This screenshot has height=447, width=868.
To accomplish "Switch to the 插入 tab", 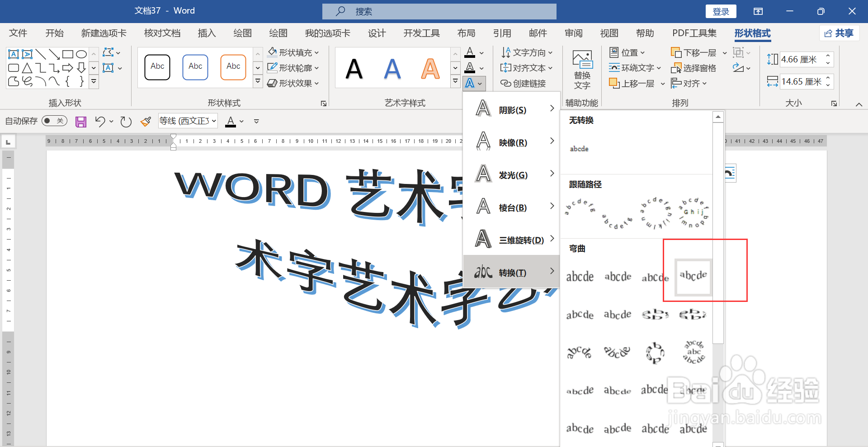I will [207, 33].
